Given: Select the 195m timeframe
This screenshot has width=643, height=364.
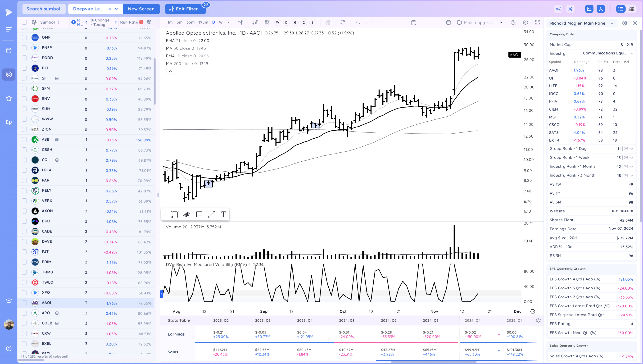Looking at the screenshot, I should click(x=203, y=22).
